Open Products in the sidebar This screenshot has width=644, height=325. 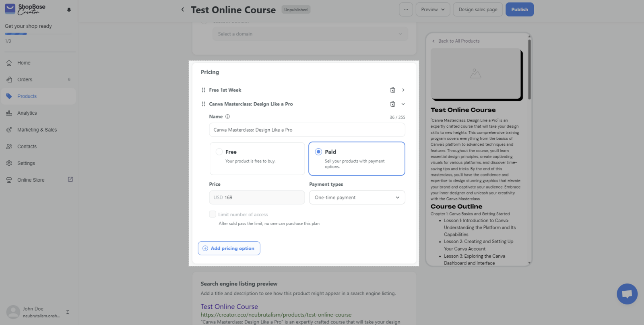pyautogui.click(x=39, y=96)
